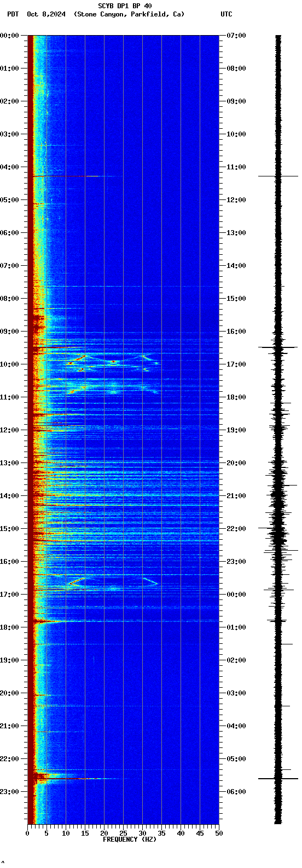Click the 40 Hz frequency tick label
302x868 pixels.
tap(181, 833)
